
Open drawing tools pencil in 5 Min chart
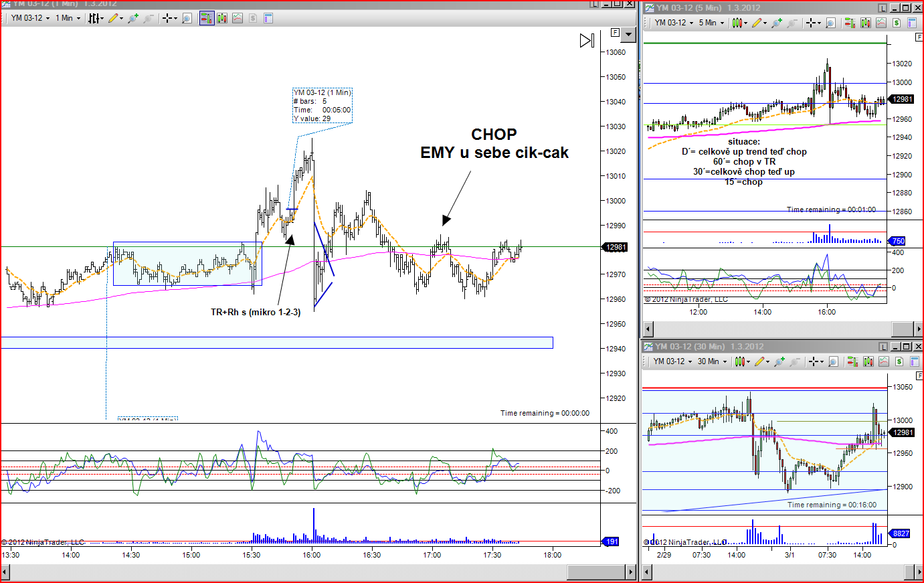pyautogui.click(x=757, y=23)
